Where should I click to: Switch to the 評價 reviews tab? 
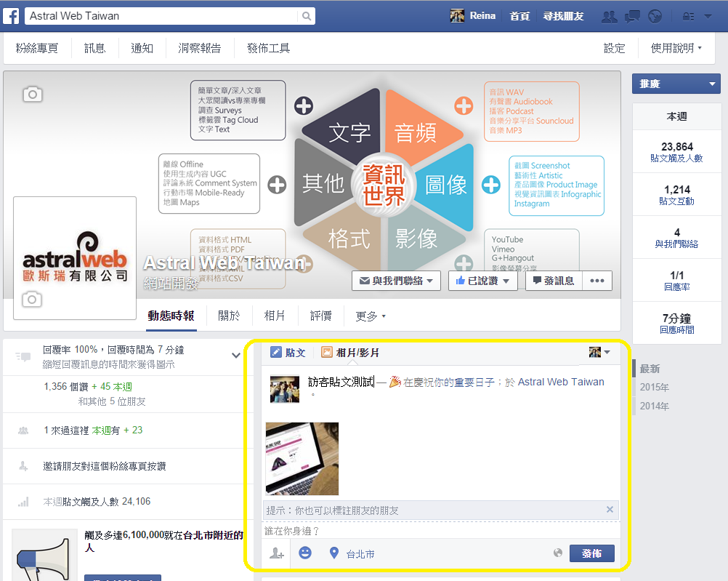coord(321,316)
